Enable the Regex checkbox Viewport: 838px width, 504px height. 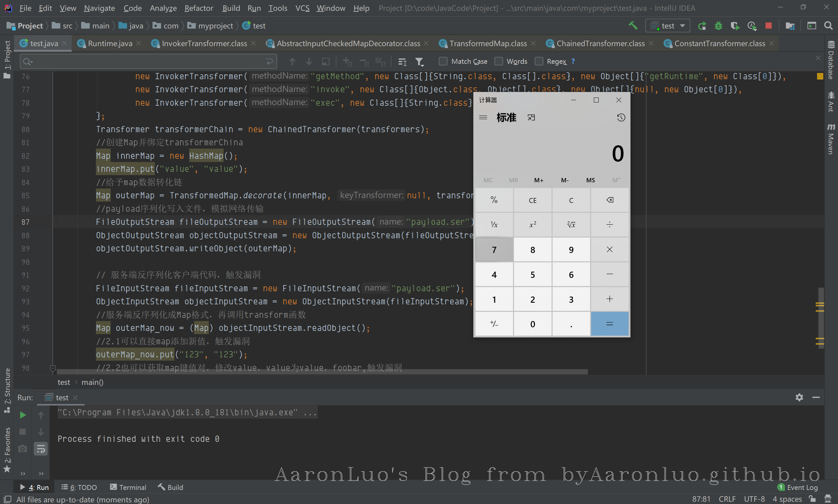pos(539,61)
